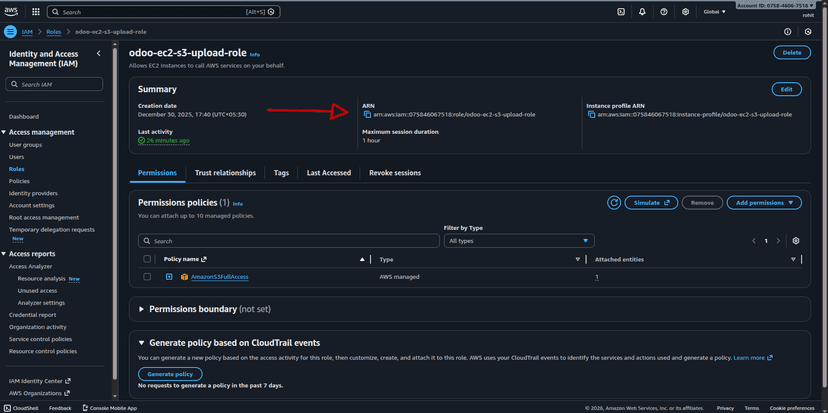Viewport: 828px width, 413px height.
Task: Focus the policies search field
Action: [289, 241]
